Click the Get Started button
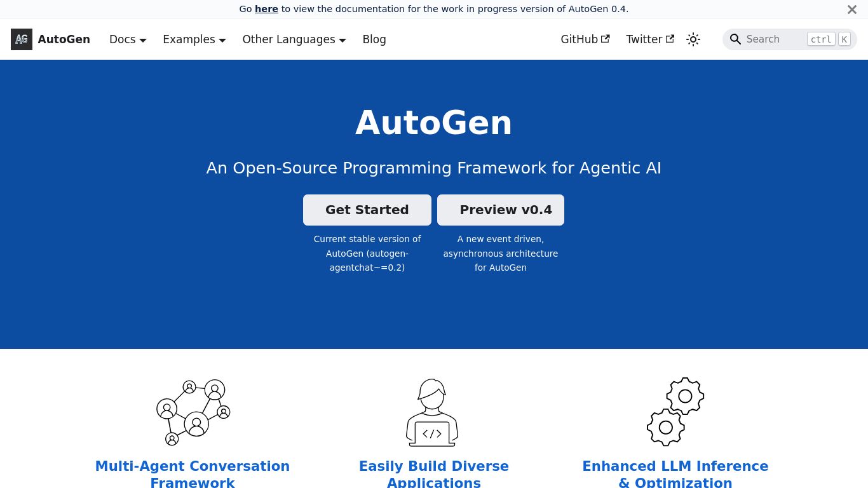This screenshot has height=488, width=868. tap(367, 210)
